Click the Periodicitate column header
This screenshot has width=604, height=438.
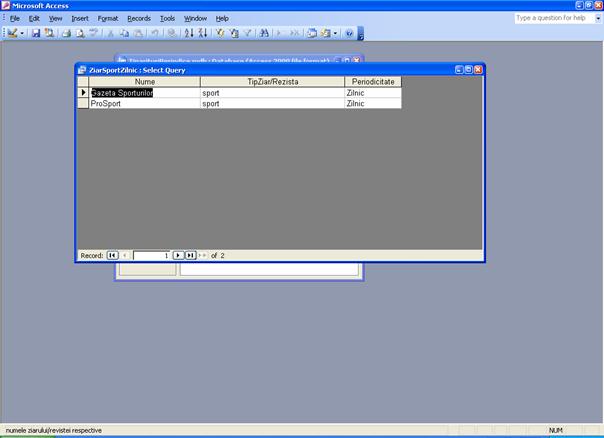tap(372, 81)
